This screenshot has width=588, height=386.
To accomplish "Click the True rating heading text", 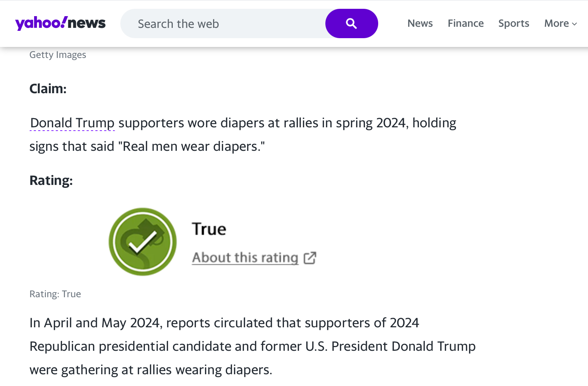I will pyautogui.click(x=209, y=229).
